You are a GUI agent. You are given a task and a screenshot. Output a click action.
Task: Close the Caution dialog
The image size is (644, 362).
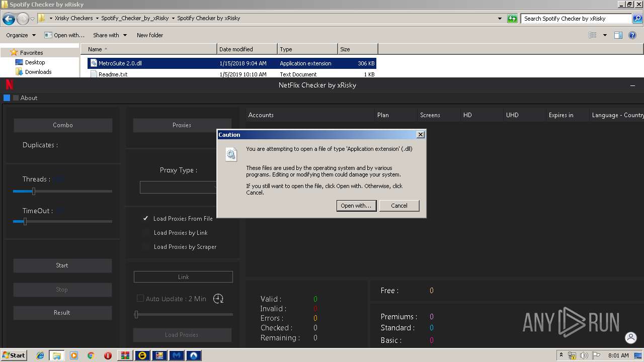[421, 135]
